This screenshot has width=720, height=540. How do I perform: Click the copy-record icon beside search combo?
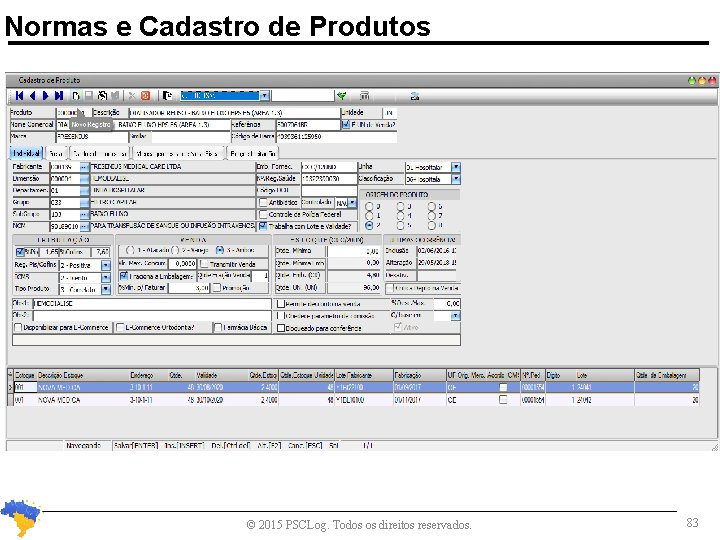pos(168,96)
